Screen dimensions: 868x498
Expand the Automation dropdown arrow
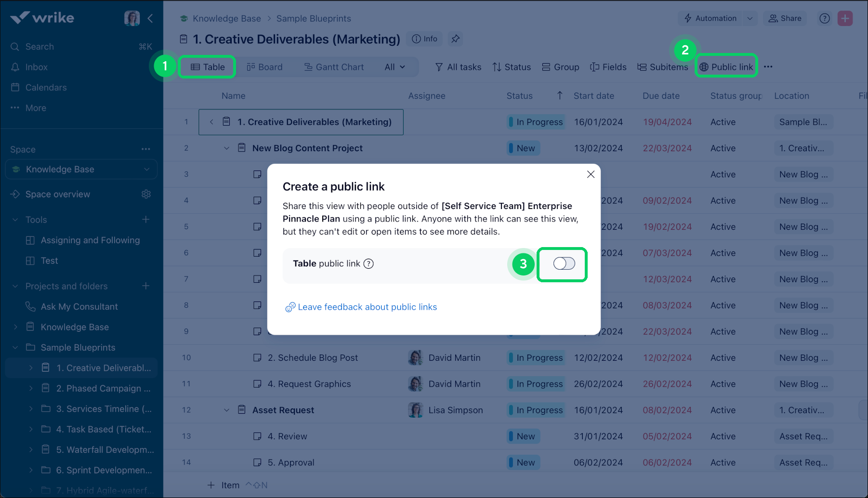[x=750, y=18]
